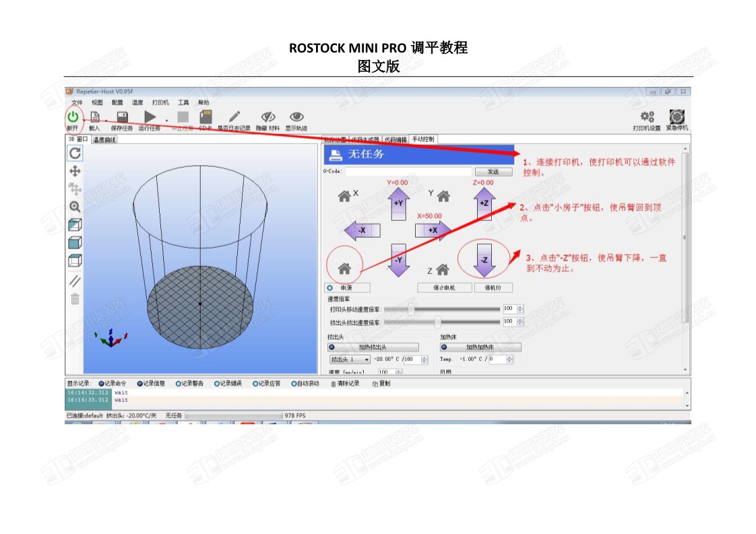Click the green power disconnect icon

click(73, 116)
